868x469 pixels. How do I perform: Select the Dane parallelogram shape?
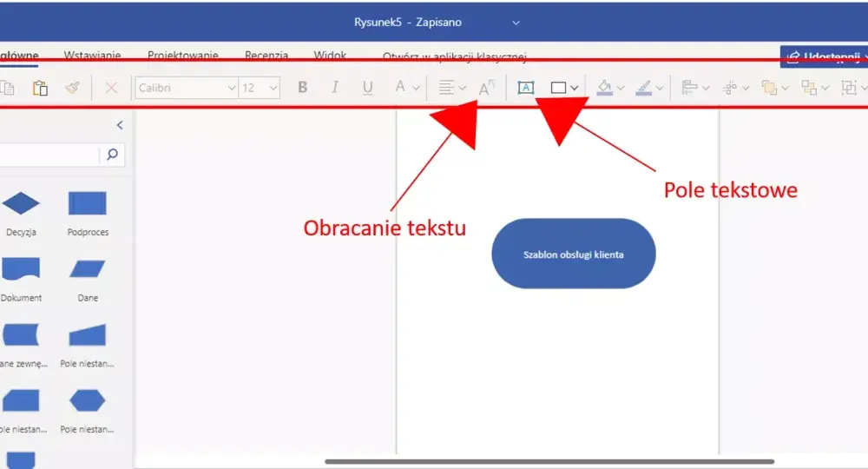click(x=88, y=269)
